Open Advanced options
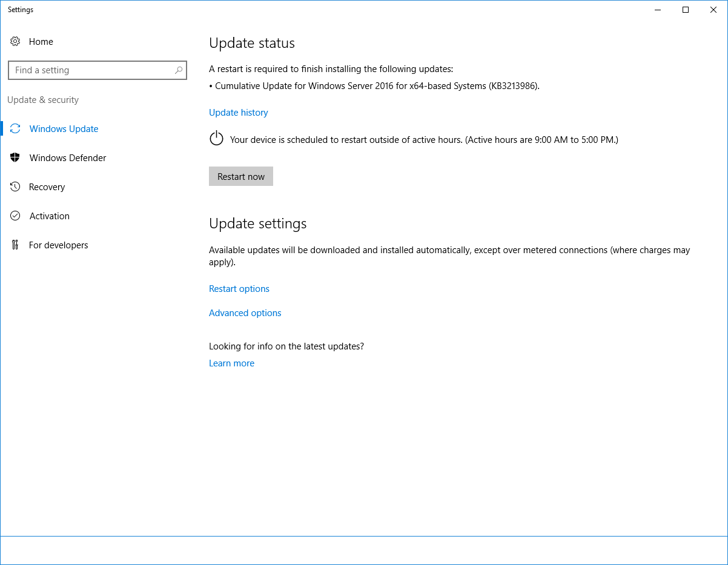Viewport: 728px width, 565px height. (x=245, y=312)
